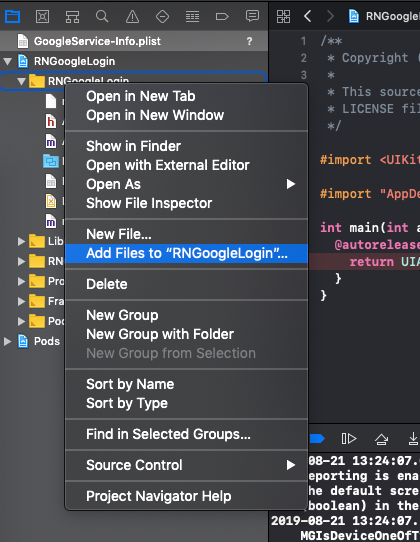Choose Project Navigator Help

[187, 496]
